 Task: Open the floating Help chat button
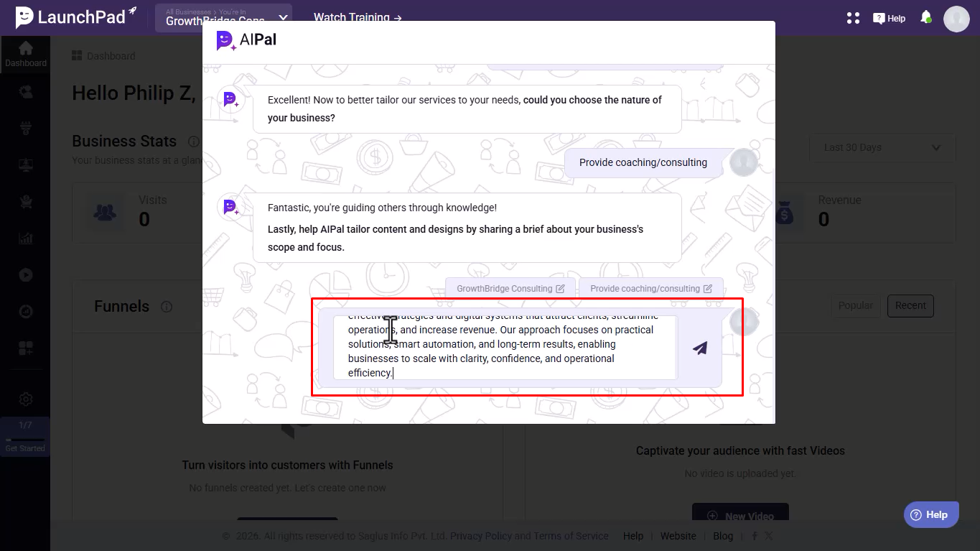tap(931, 514)
